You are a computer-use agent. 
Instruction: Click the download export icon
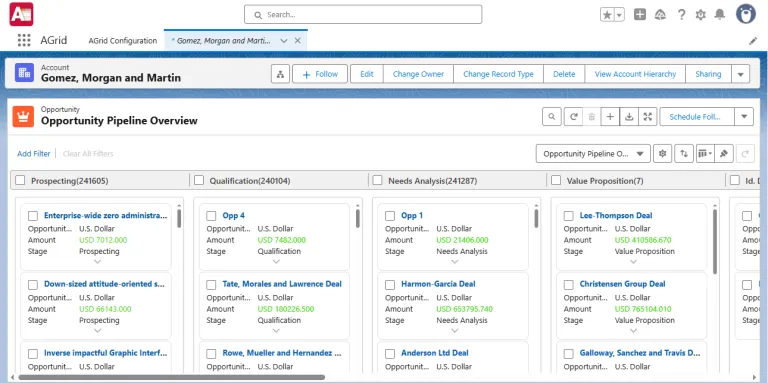click(x=629, y=117)
